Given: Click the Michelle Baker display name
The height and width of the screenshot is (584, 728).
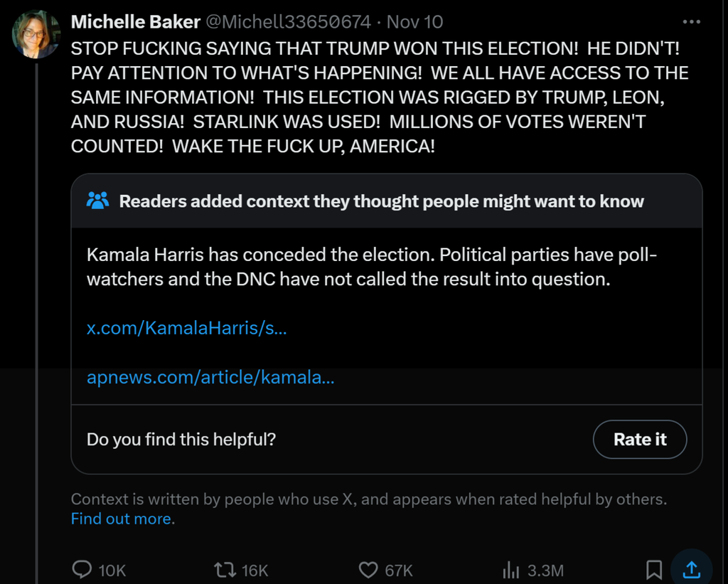Looking at the screenshot, I should pos(136,23).
